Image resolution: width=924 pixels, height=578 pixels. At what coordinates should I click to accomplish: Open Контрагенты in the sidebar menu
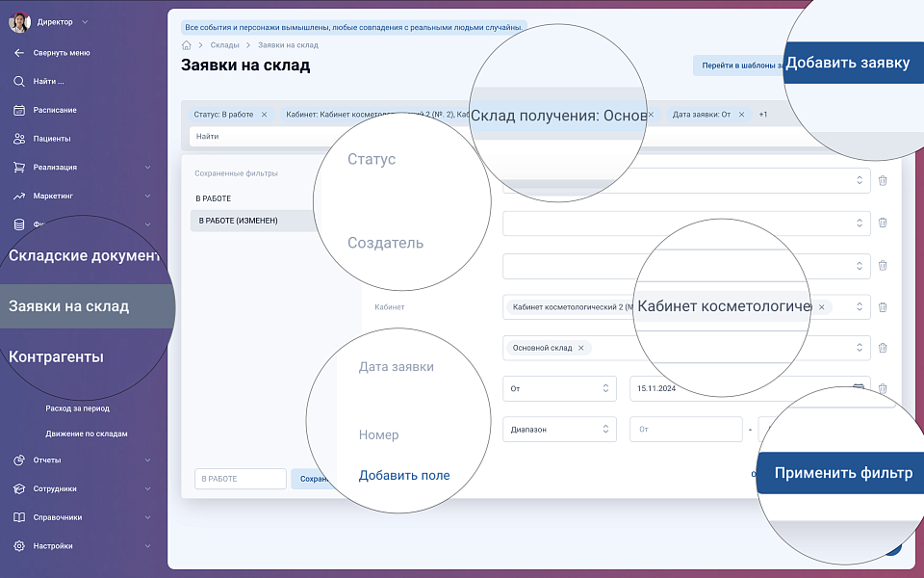(x=56, y=357)
